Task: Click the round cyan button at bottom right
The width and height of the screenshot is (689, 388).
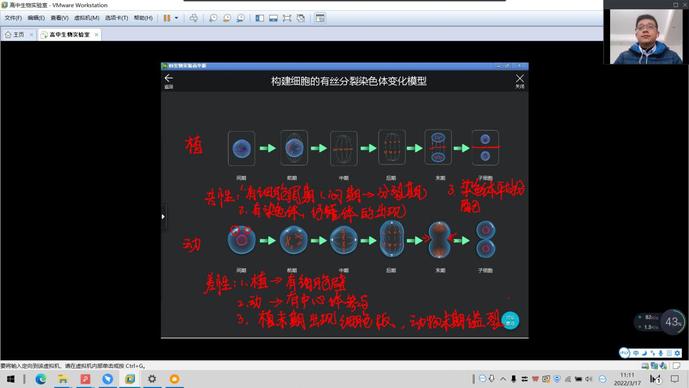Action: [510, 320]
